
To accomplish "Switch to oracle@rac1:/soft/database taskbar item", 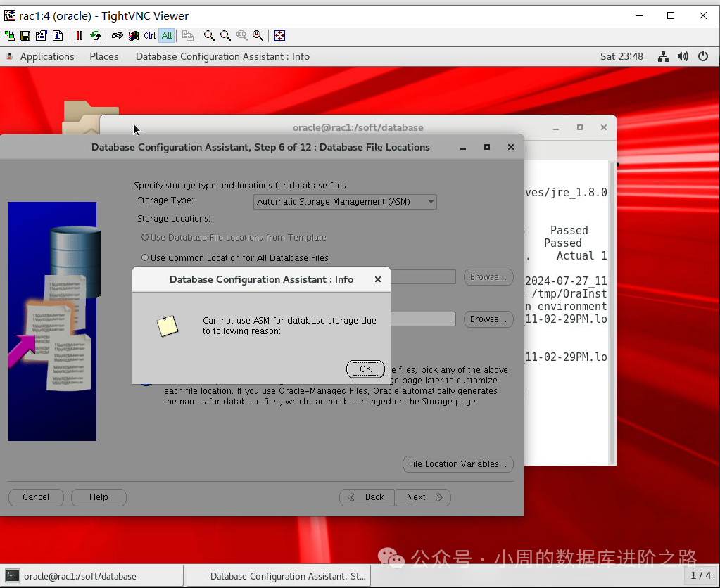I will 91,576.
